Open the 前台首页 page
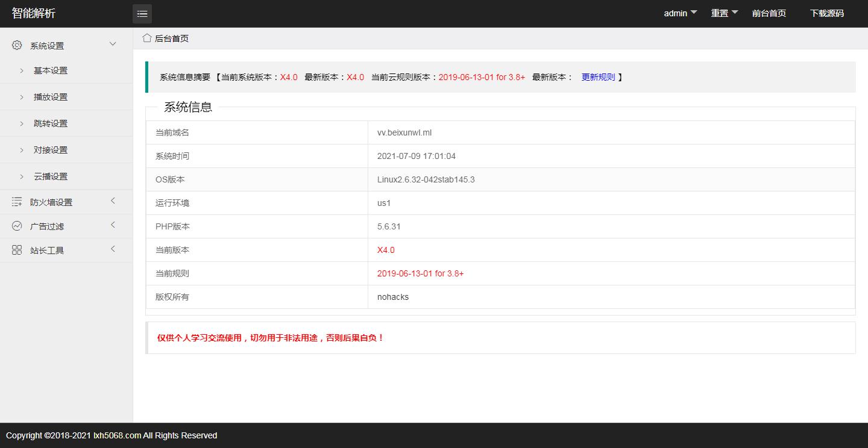868x448 pixels. (x=769, y=13)
